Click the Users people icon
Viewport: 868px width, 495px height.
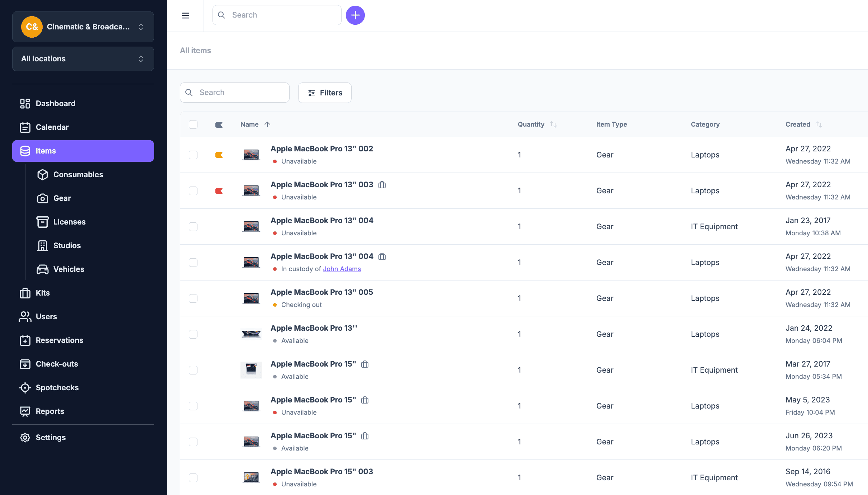[25, 317]
